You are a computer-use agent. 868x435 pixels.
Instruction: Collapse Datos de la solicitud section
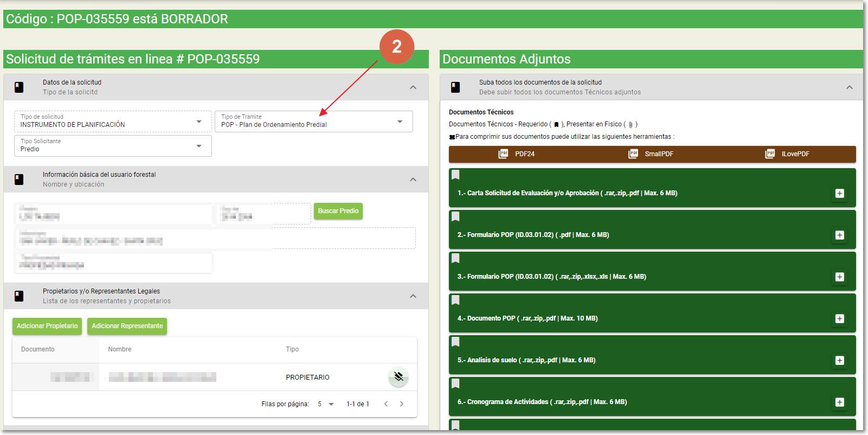click(x=413, y=87)
